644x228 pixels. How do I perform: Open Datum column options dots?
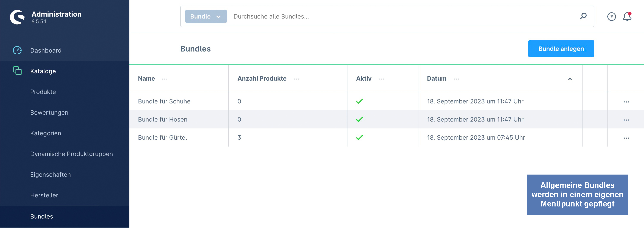point(456,79)
